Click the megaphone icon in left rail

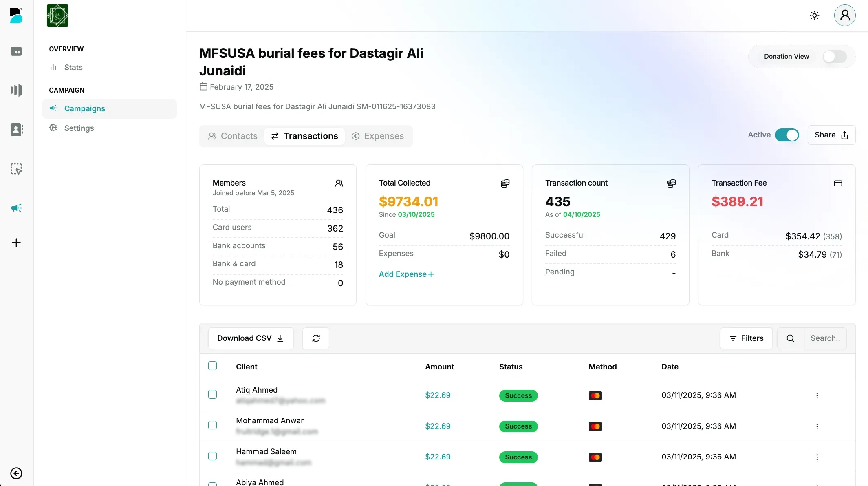[16, 208]
